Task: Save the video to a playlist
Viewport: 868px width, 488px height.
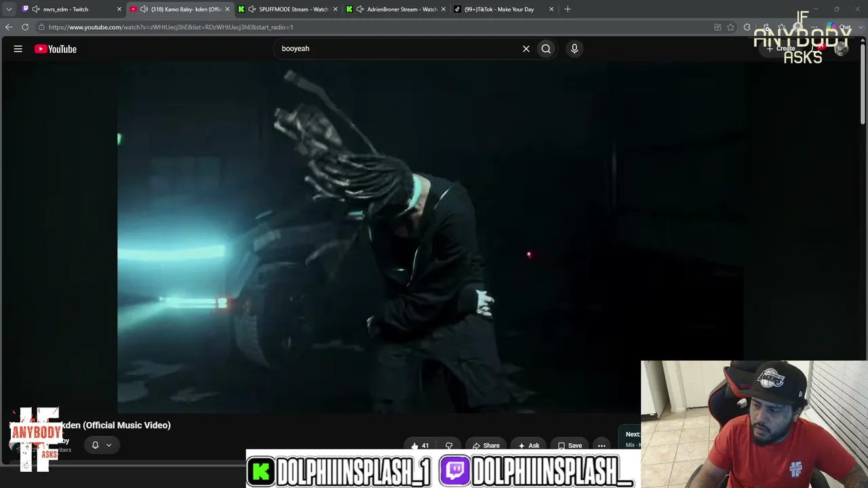Action: point(570,445)
